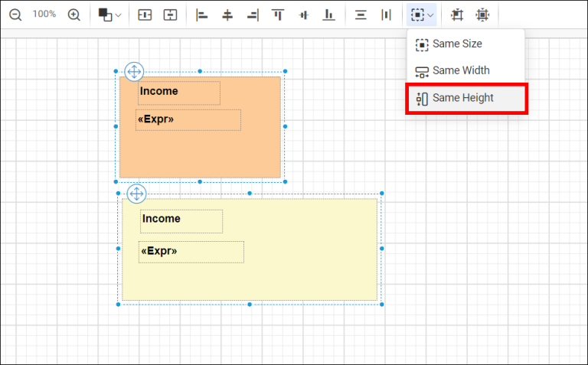Click top-middle resize handle of orange rectangle

click(x=200, y=71)
